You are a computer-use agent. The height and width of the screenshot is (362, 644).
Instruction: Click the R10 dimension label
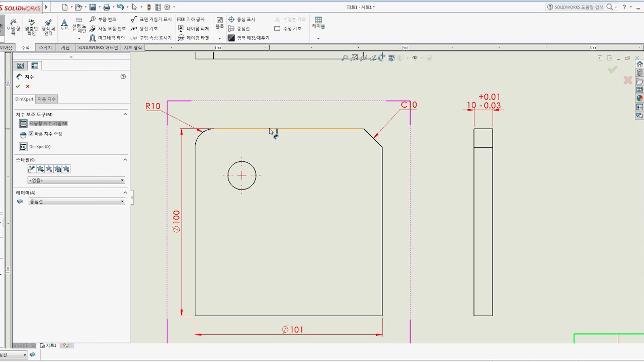[153, 106]
